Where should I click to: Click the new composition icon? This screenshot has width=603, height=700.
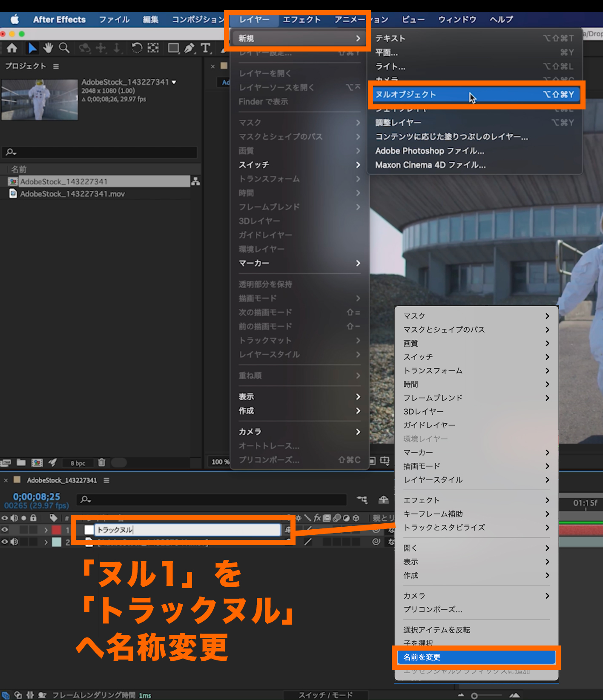click(37, 462)
